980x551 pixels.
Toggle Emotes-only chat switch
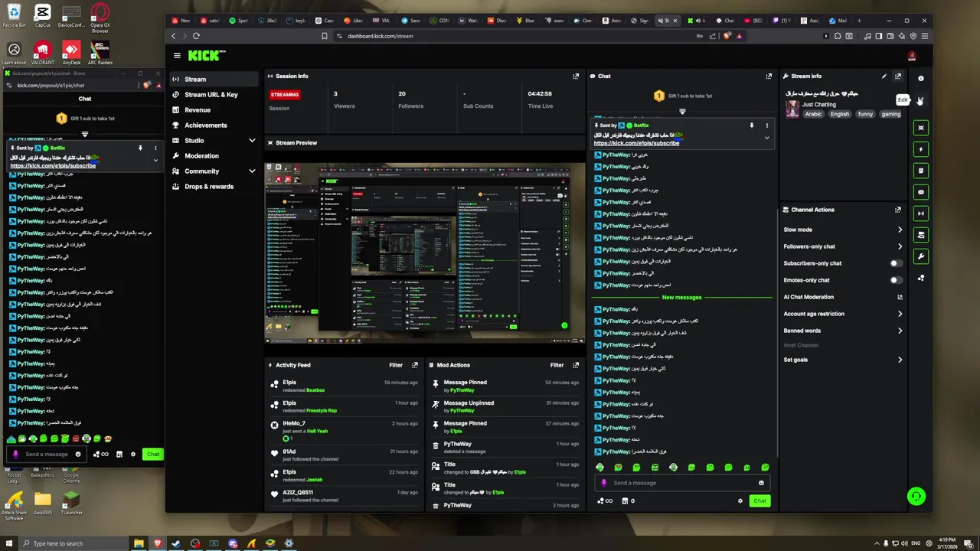point(896,280)
